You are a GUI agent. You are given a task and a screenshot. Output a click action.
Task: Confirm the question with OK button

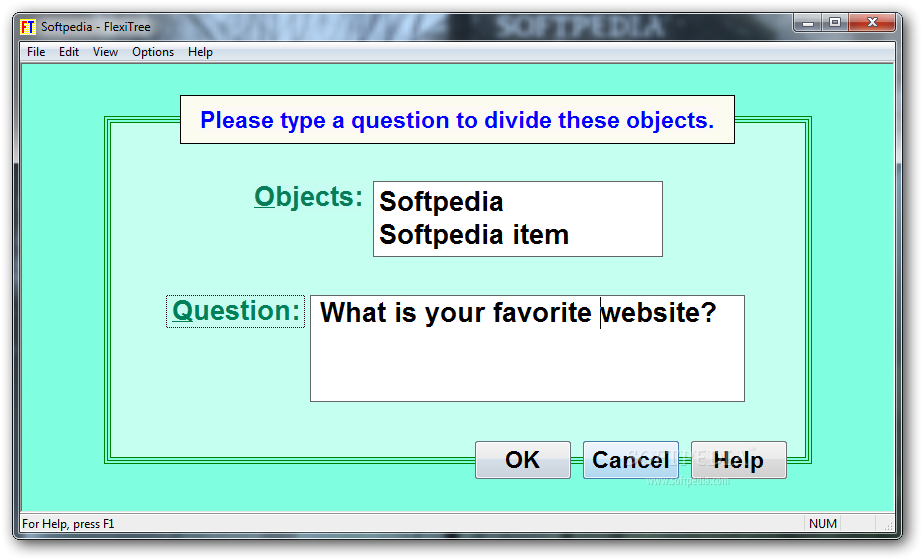pyautogui.click(x=523, y=460)
